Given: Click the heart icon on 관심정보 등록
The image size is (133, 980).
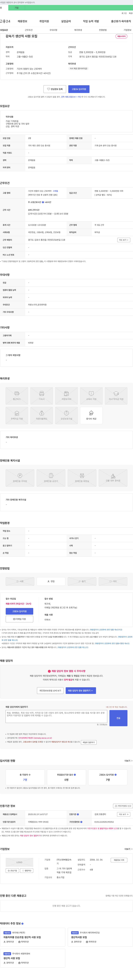Looking at the screenshot, I should pyautogui.click(x=48, y=89).
